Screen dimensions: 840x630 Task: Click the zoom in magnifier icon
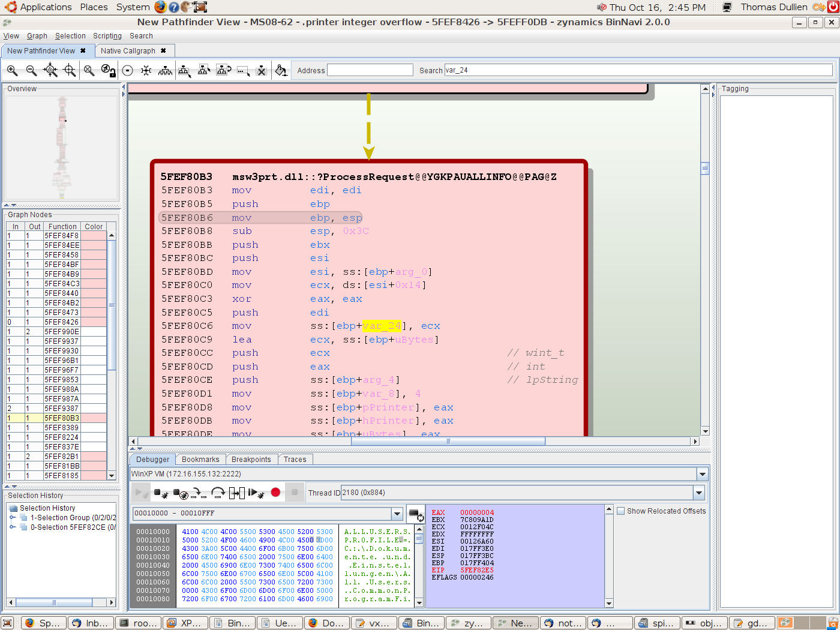[12, 71]
